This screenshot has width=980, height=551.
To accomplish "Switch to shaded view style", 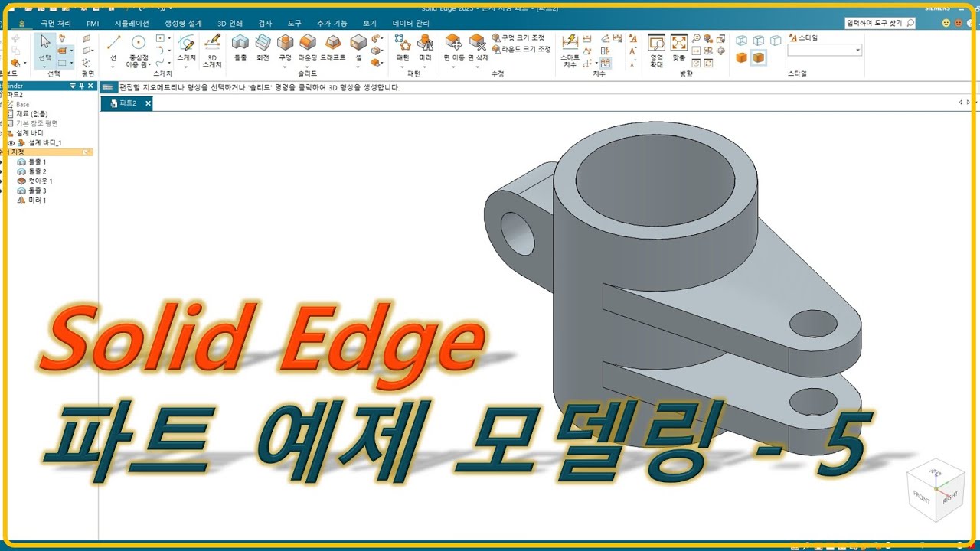I will (741, 57).
